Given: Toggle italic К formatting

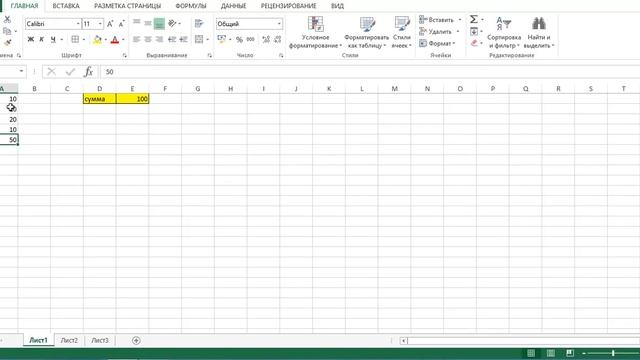Looking at the screenshot, I should [42, 40].
